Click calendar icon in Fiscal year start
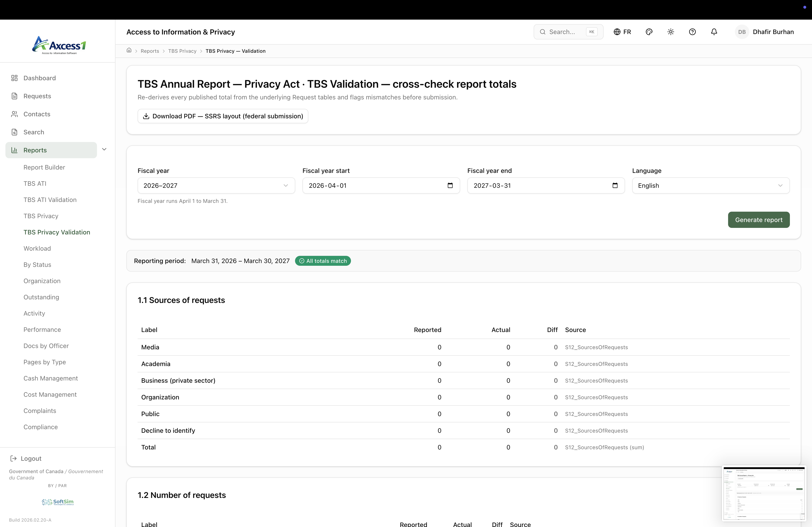Viewport: 812px width, 527px height. pyautogui.click(x=450, y=186)
